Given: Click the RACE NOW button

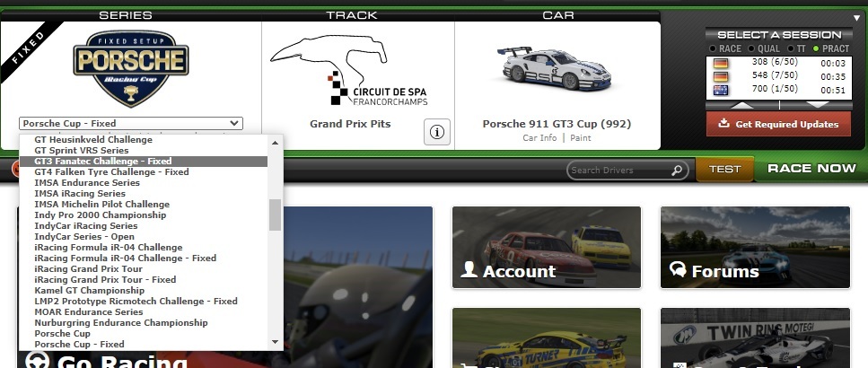Looking at the screenshot, I should [x=811, y=169].
